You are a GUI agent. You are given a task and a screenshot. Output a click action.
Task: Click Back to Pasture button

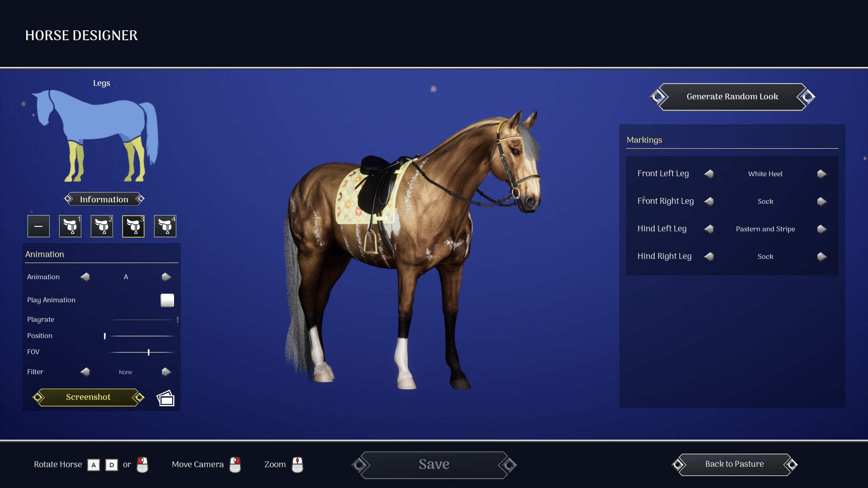pos(734,464)
